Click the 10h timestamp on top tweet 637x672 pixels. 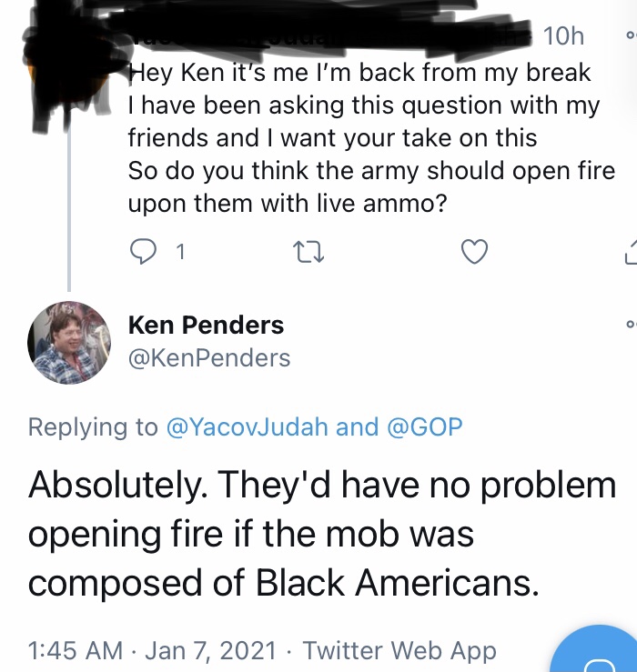(x=563, y=35)
